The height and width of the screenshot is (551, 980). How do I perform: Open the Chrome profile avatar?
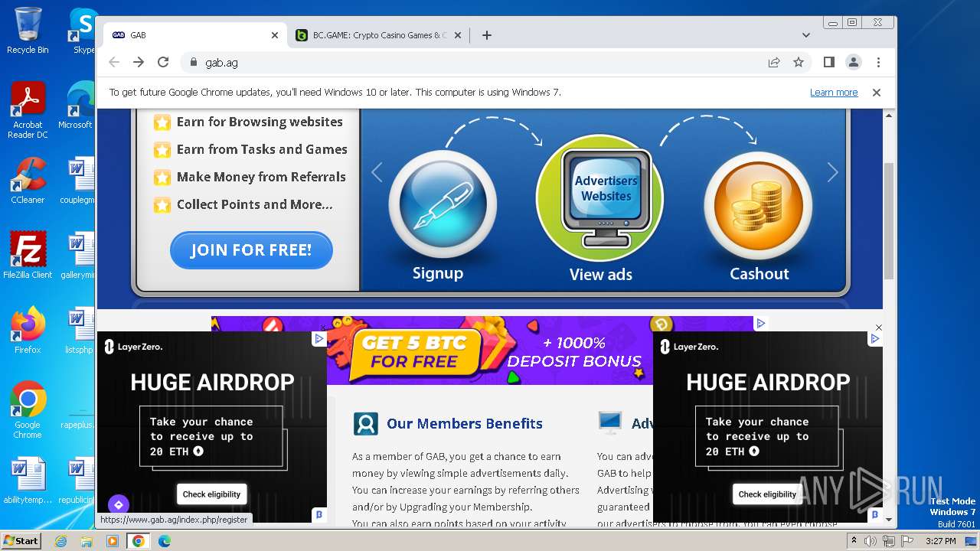click(x=853, y=62)
